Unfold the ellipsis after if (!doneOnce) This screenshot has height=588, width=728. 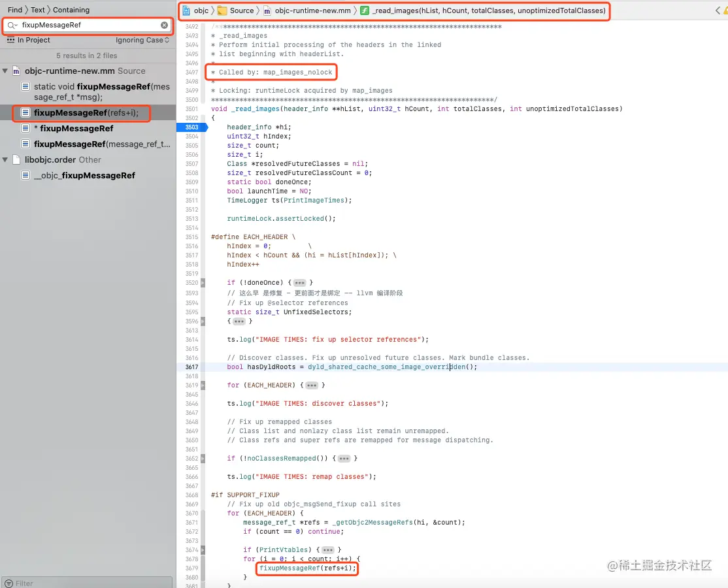click(x=300, y=283)
